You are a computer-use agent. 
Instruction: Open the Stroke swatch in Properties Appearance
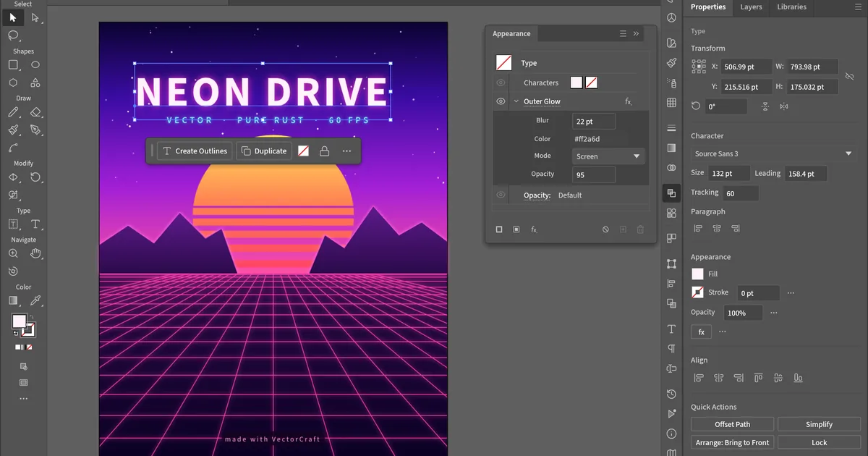click(x=697, y=293)
